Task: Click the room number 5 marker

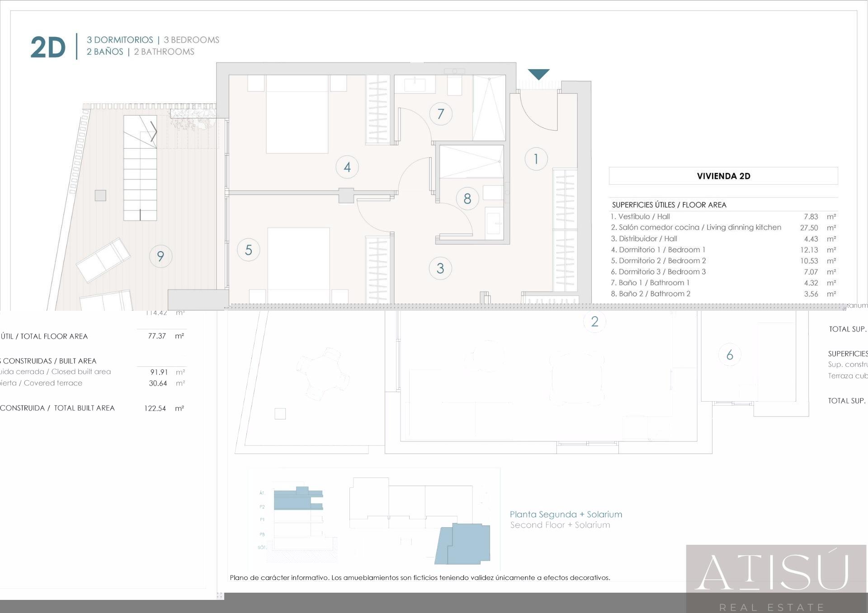Action: (249, 250)
